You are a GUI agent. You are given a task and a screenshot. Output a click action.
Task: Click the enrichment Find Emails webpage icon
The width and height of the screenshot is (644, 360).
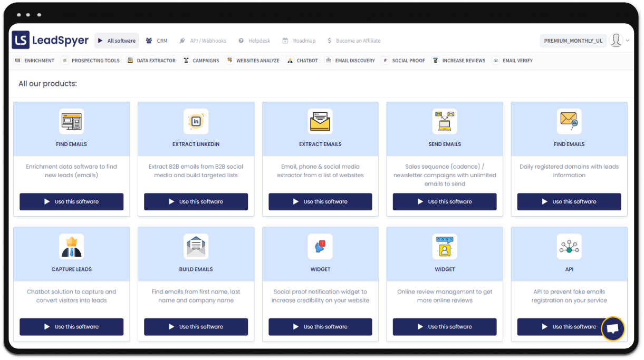point(72,122)
